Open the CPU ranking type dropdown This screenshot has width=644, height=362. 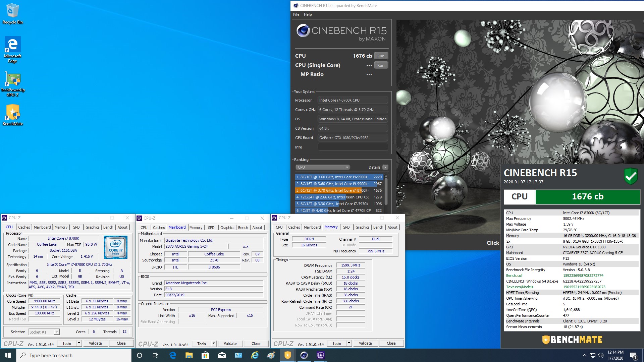coord(322,167)
